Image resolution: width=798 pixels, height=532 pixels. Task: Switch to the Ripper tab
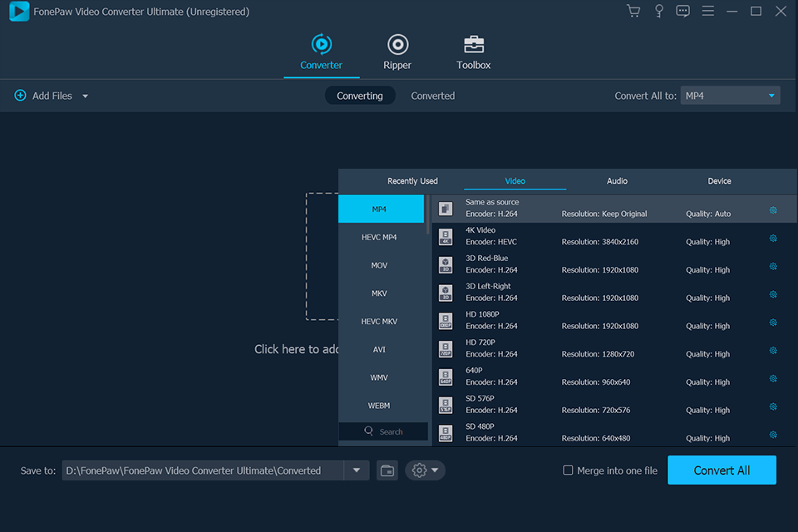(397, 52)
